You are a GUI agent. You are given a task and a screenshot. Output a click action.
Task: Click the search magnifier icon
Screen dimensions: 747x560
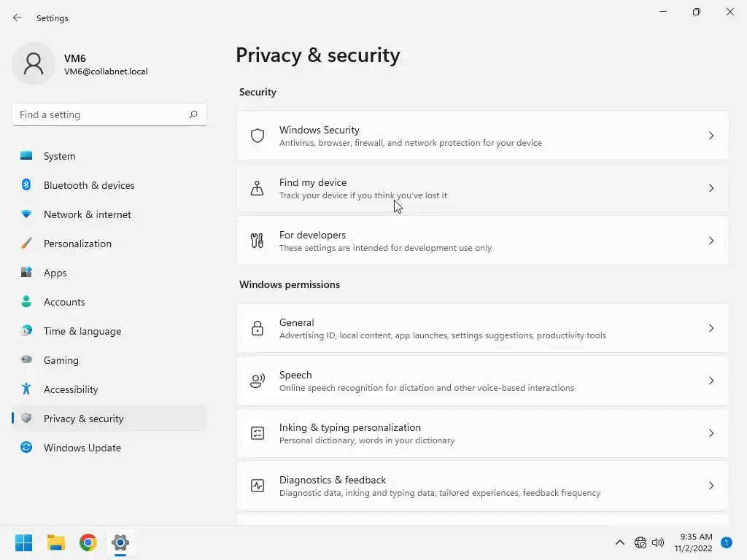pos(193,114)
